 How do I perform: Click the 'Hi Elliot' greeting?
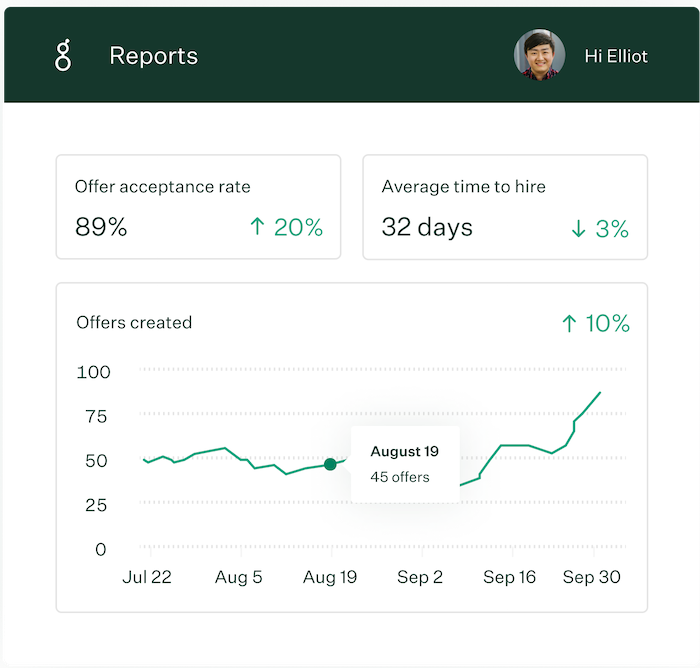point(616,56)
